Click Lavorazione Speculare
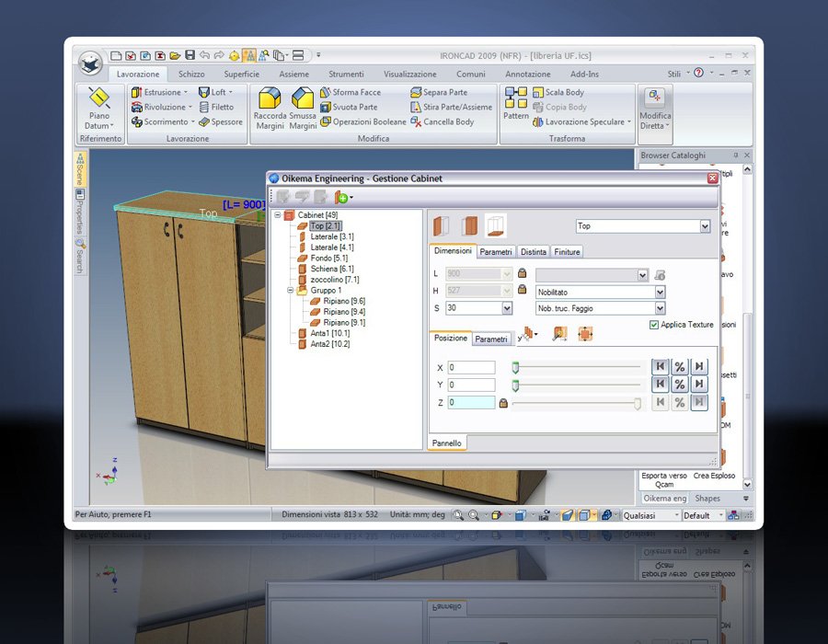828x644 pixels. point(581,121)
